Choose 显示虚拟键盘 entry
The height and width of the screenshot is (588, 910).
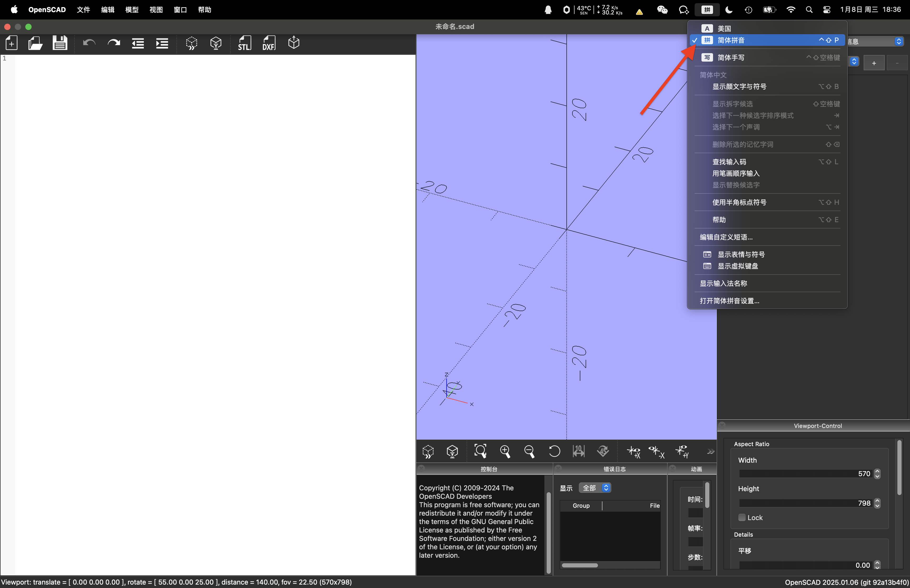coord(767,266)
